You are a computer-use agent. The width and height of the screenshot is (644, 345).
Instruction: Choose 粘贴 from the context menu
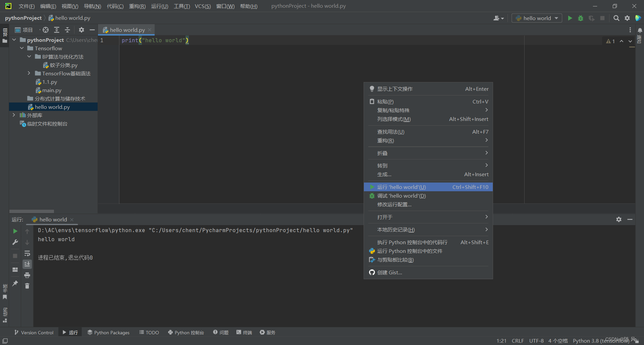428,101
